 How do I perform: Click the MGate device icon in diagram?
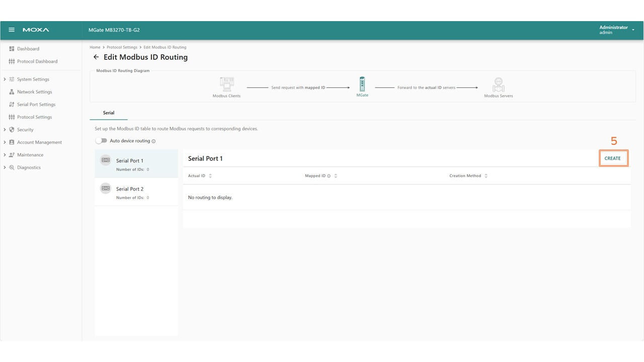pos(362,84)
